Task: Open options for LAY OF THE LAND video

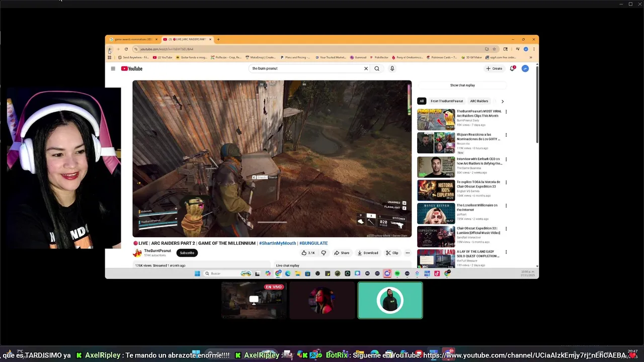Action: tap(506, 252)
